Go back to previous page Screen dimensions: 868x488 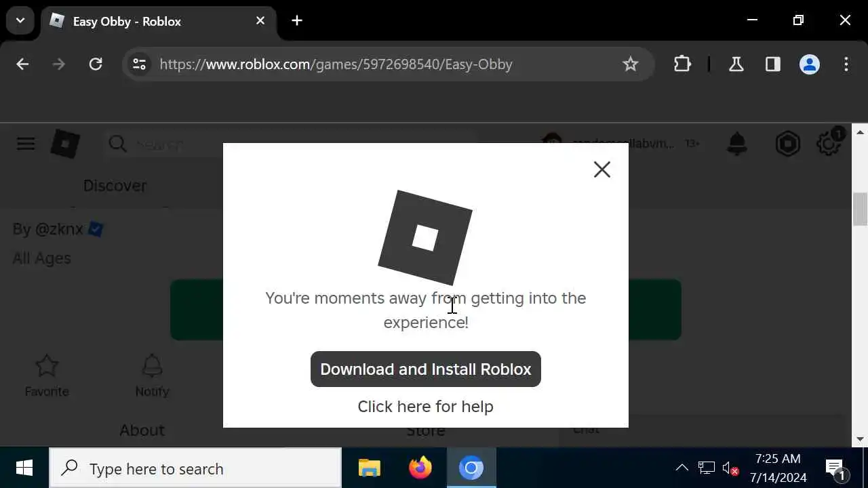(22, 64)
